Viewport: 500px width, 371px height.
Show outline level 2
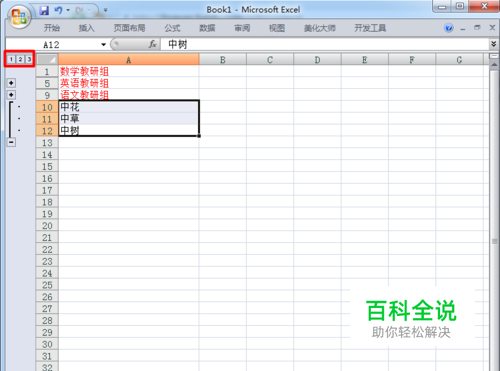pyautogui.click(x=20, y=59)
